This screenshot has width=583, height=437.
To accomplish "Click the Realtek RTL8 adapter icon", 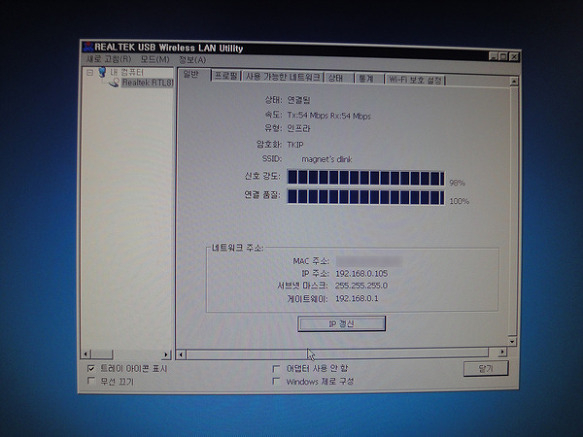I will pyautogui.click(x=114, y=83).
